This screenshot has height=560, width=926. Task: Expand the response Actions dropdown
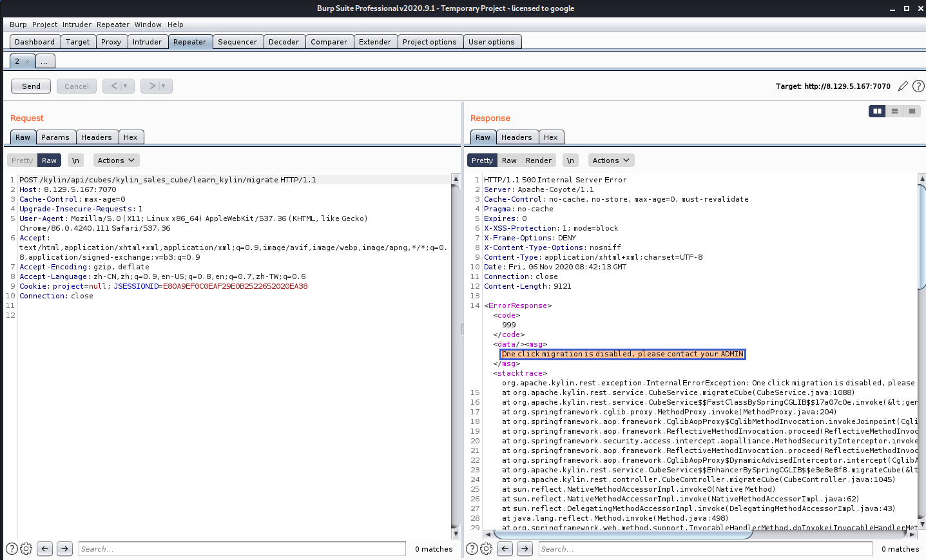click(x=611, y=160)
